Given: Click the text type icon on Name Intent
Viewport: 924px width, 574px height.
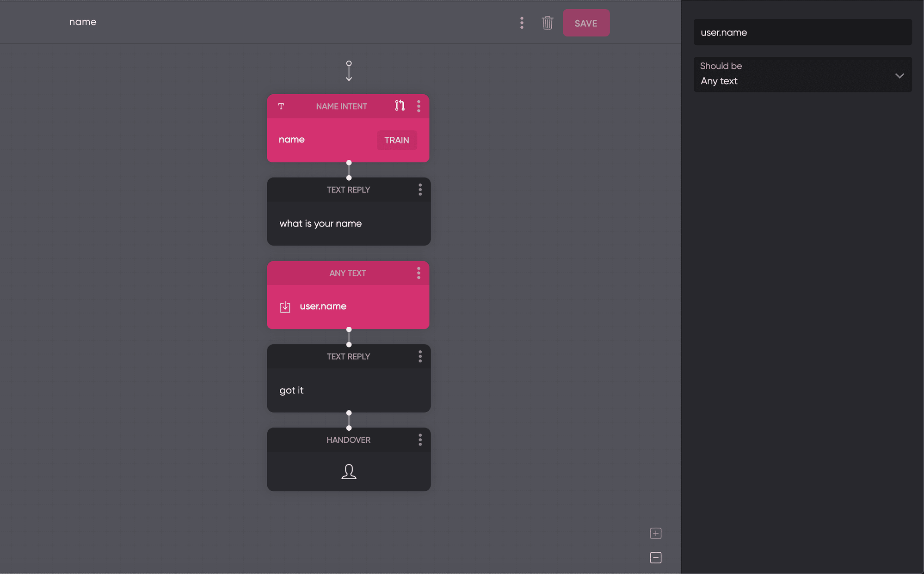Looking at the screenshot, I should coord(281,106).
